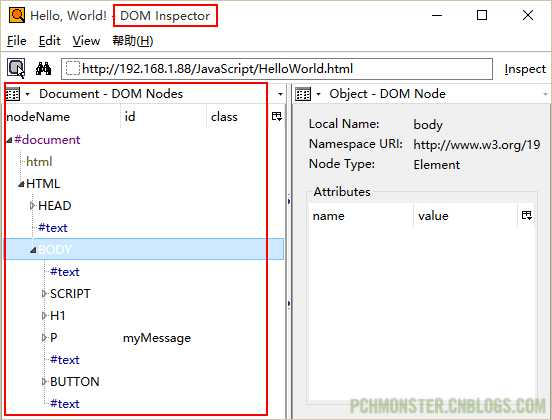Open the File menu
The width and height of the screenshot is (552, 420).
point(17,41)
